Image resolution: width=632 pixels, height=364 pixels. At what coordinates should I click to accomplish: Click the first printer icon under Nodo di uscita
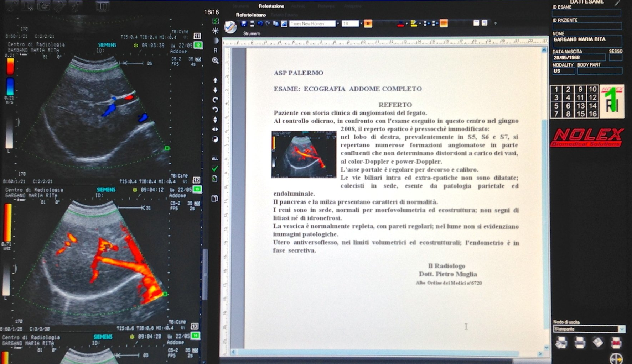561,343
